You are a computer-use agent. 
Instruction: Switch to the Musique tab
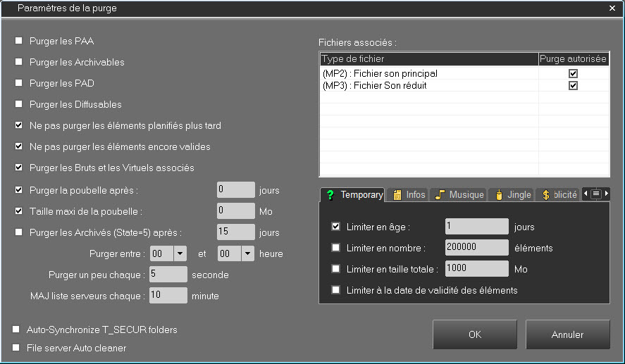459,195
